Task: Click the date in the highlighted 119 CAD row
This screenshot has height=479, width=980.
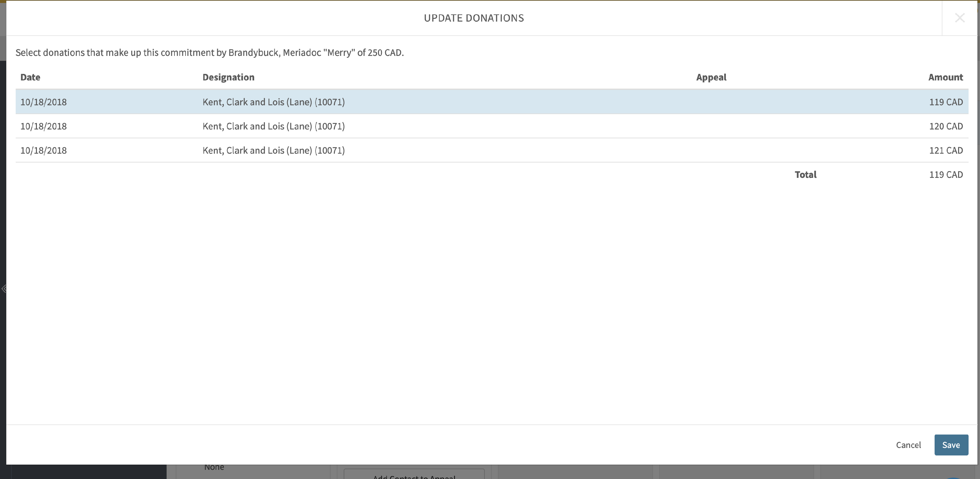Action: [43, 102]
